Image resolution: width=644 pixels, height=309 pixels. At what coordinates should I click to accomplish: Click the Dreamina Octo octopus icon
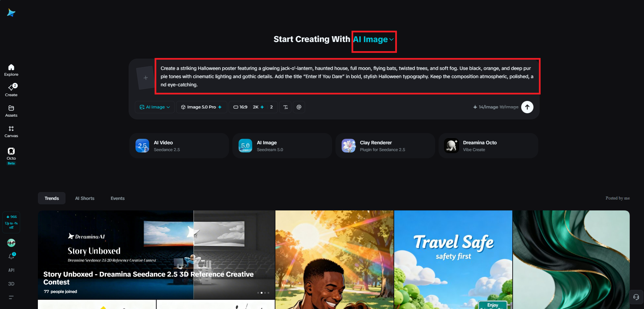point(452,146)
